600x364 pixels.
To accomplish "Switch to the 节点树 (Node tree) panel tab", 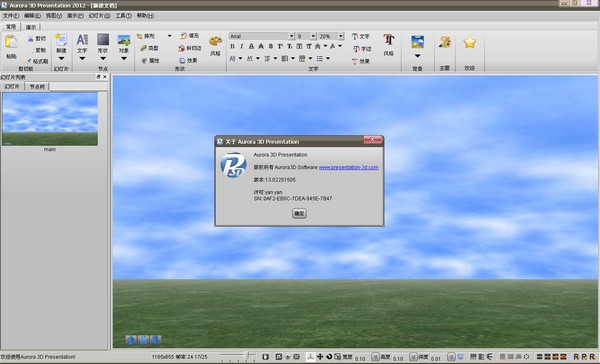I will 37,87.
